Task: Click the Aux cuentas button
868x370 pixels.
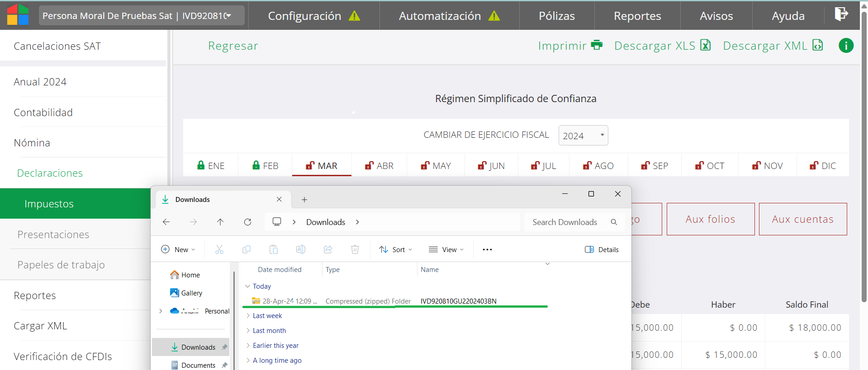Action: tap(802, 219)
